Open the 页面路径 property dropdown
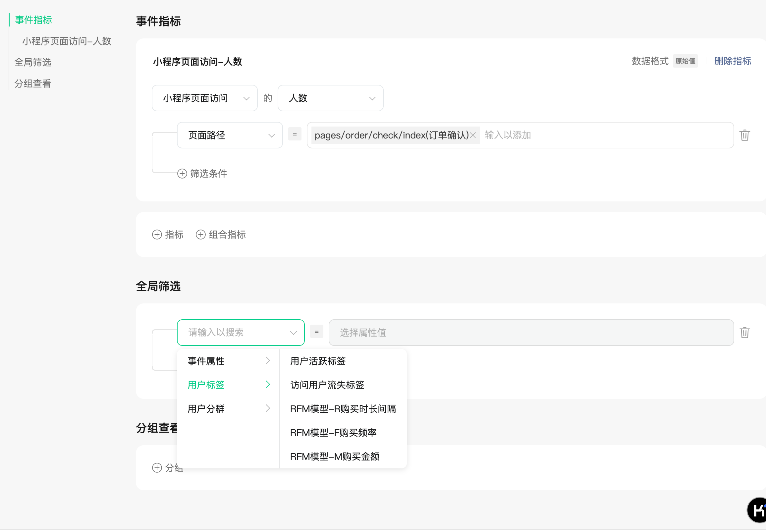 pos(230,135)
